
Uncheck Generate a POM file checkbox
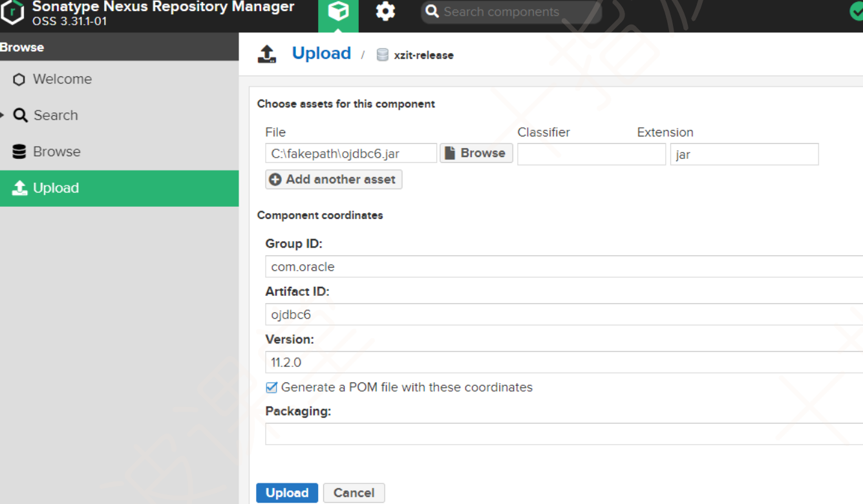click(x=272, y=388)
